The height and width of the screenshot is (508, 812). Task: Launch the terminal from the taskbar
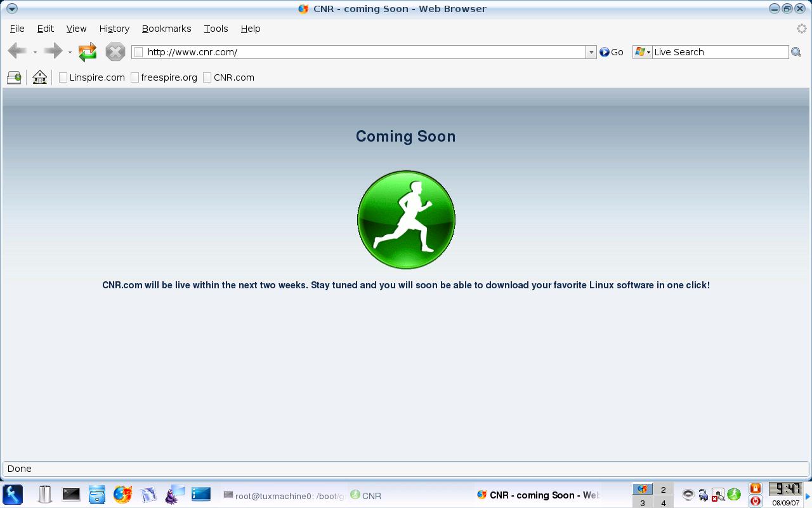71,494
